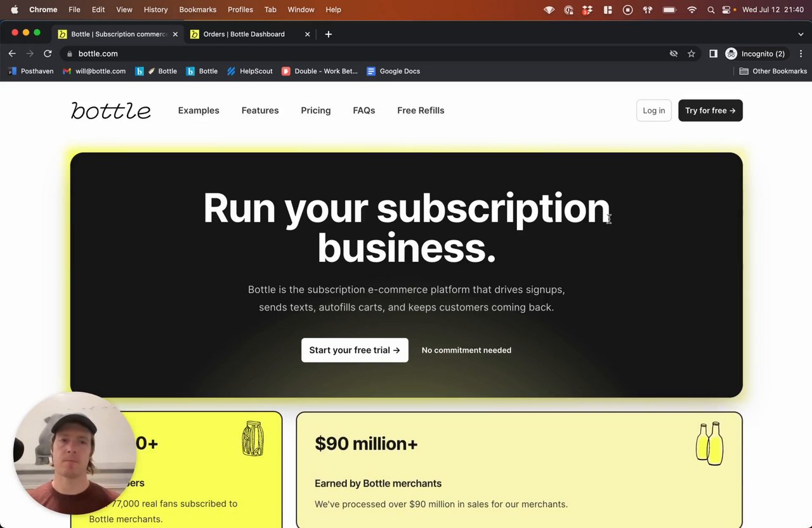This screenshot has height=528, width=812.
Task: Open the Posthaven bookmark
Action: tap(30, 71)
